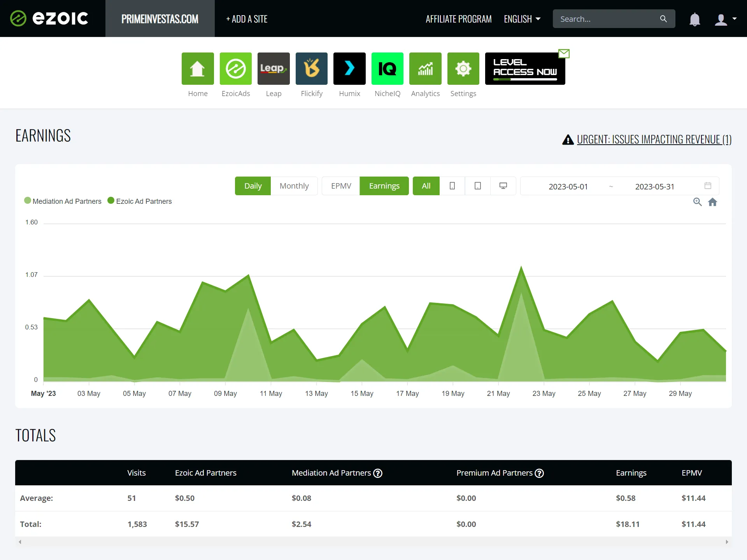The height and width of the screenshot is (560, 747).
Task: Toggle Ezoic Ad Partners legend series
Action: (x=140, y=201)
